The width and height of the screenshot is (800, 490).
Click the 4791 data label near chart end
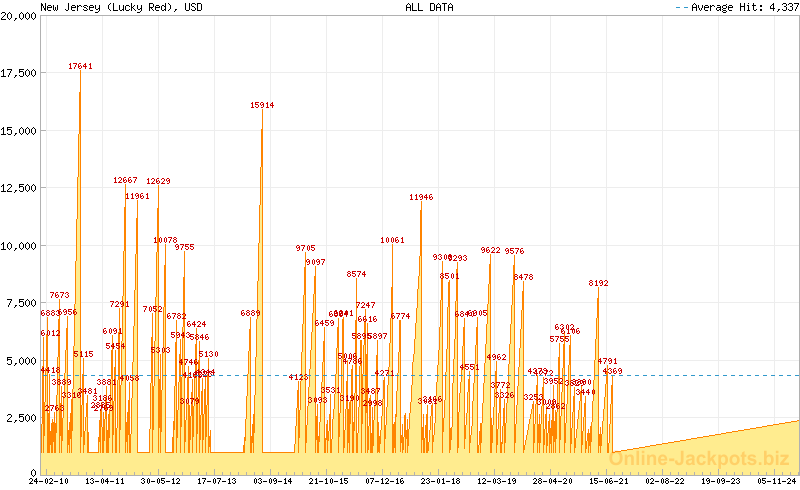tap(607, 361)
